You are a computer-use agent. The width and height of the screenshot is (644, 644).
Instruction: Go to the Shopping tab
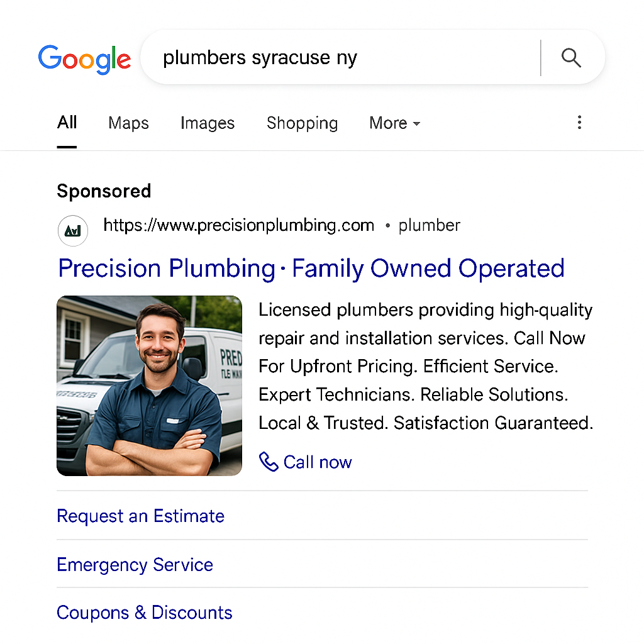(302, 123)
